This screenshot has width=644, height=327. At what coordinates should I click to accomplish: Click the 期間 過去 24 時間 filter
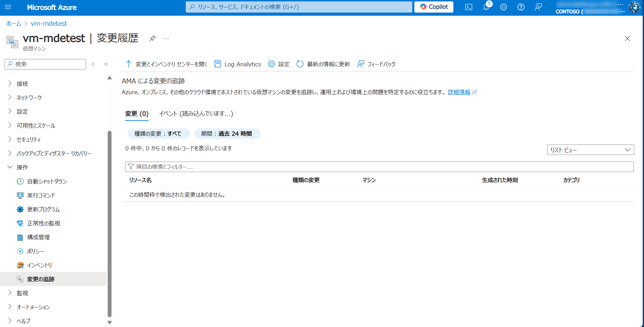tap(227, 134)
